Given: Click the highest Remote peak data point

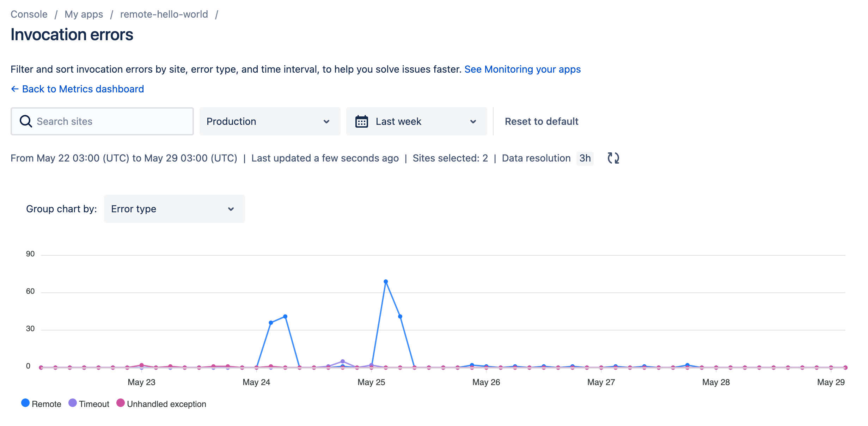Looking at the screenshot, I should pyautogui.click(x=386, y=281).
